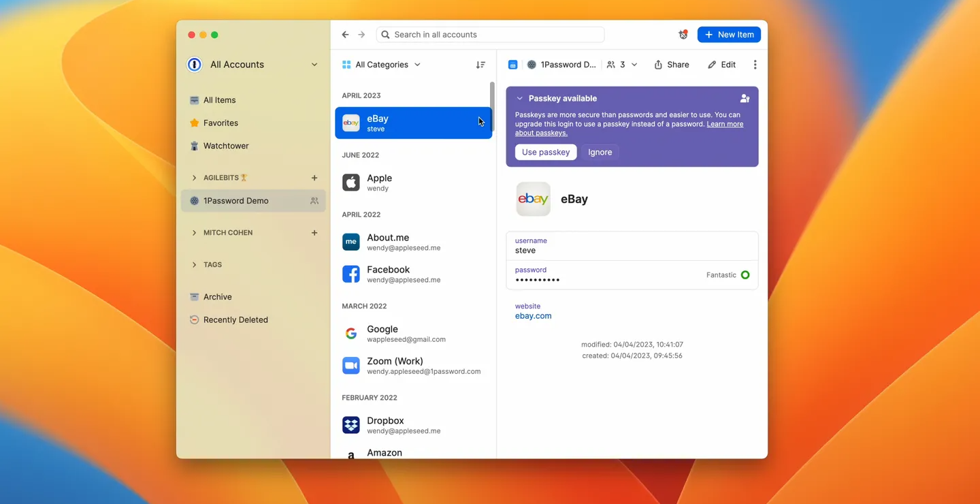The image size is (980, 504).
Task: Select the About.me login item
Action: tap(413, 242)
